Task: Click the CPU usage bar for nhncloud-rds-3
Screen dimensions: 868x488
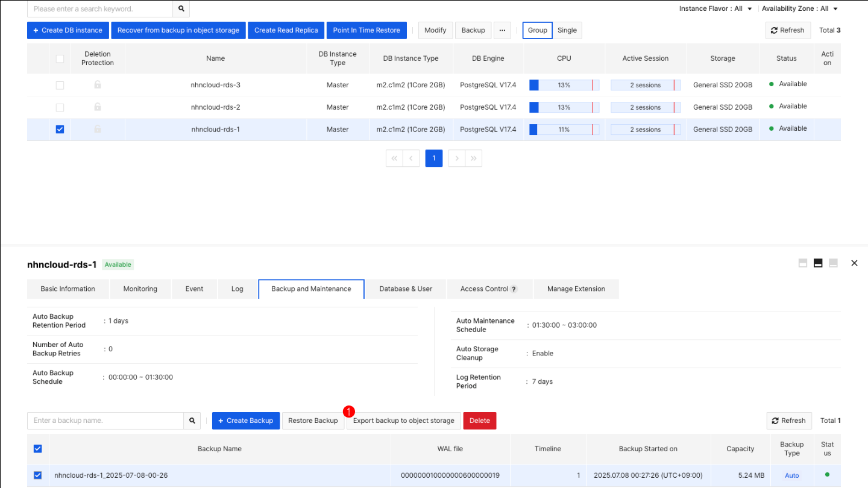Action: pyautogui.click(x=564, y=85)
